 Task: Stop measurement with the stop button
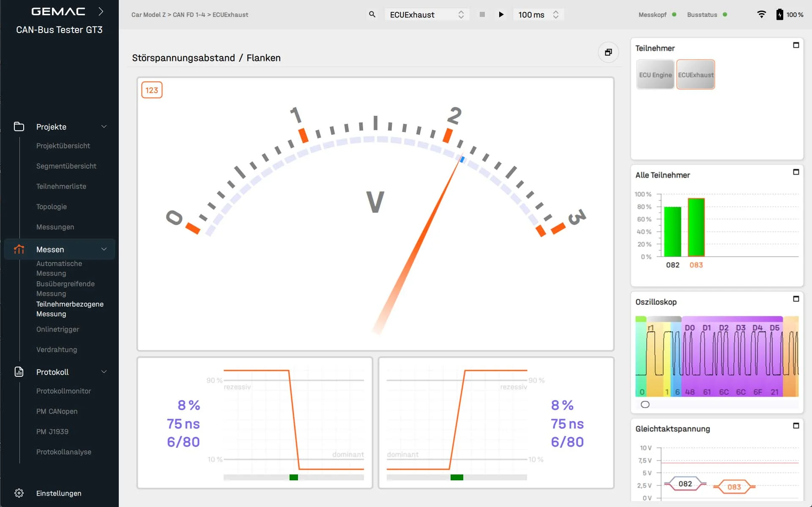click(482, 14)
